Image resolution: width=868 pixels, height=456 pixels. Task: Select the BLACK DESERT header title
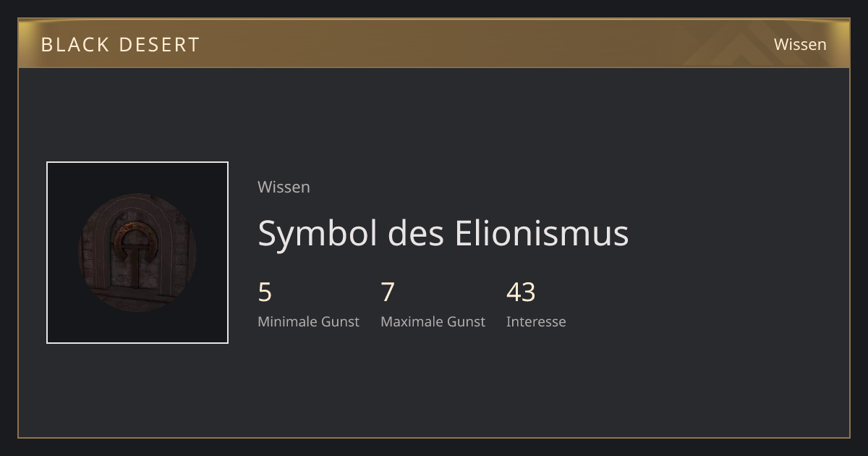pos(120,44)
